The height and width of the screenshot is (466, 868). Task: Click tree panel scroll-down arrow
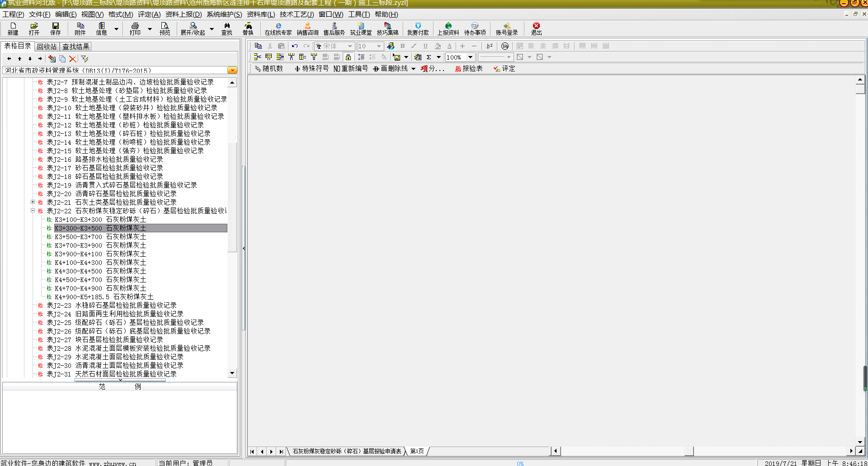232,373
